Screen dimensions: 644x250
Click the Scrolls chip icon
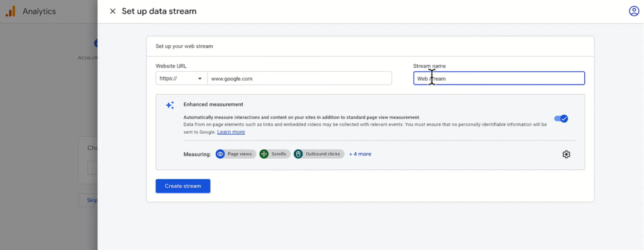point(264,154)
